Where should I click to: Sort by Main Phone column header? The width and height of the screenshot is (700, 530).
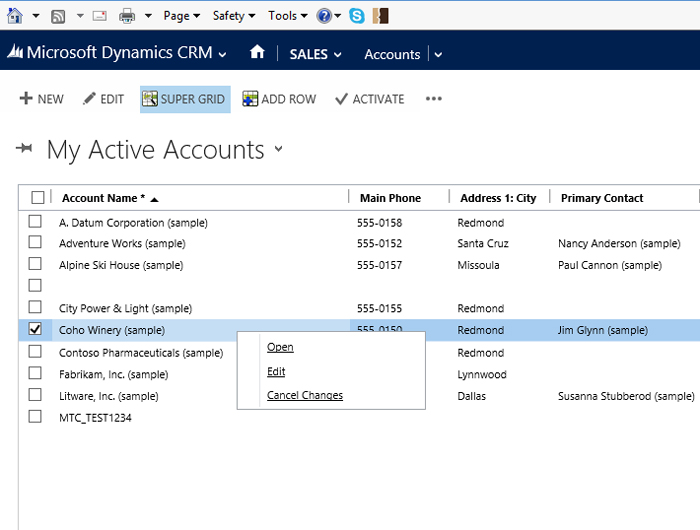[x=391, y=198]
